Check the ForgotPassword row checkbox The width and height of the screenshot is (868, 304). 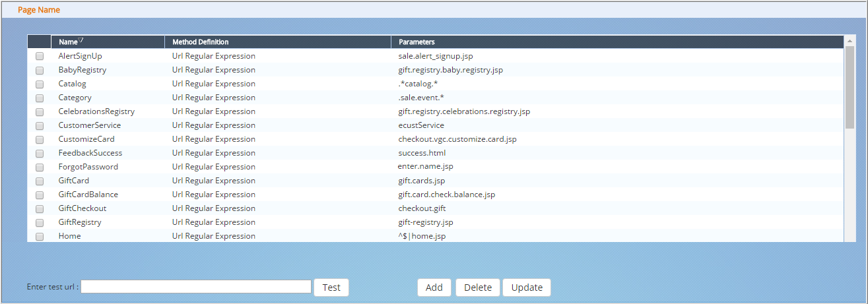[x=40, y=167]
